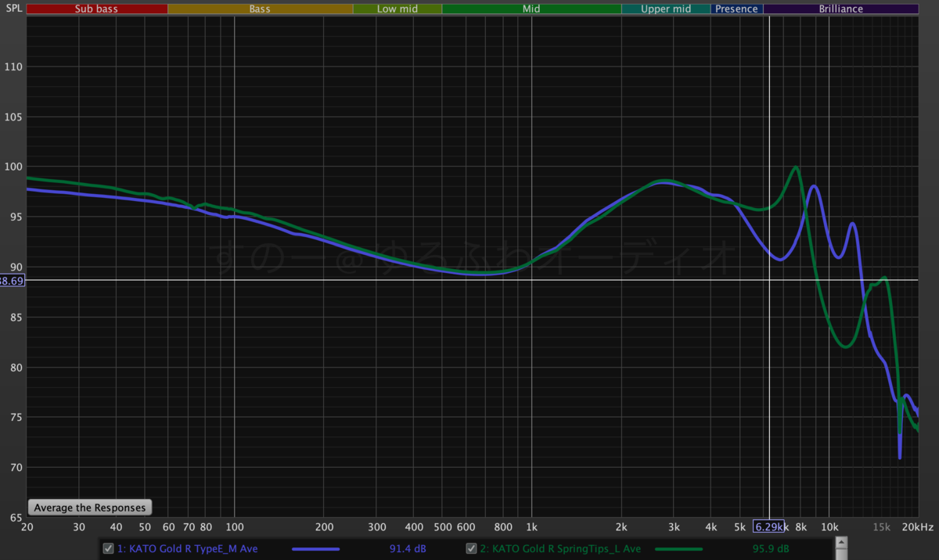Click the 91.4 dB value in legend

408,549
